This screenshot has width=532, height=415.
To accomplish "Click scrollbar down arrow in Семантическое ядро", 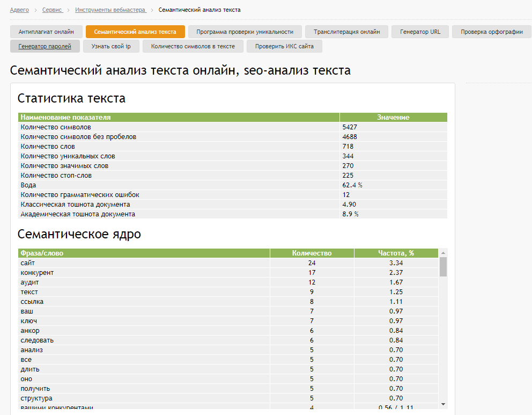I will coord(443,404).
